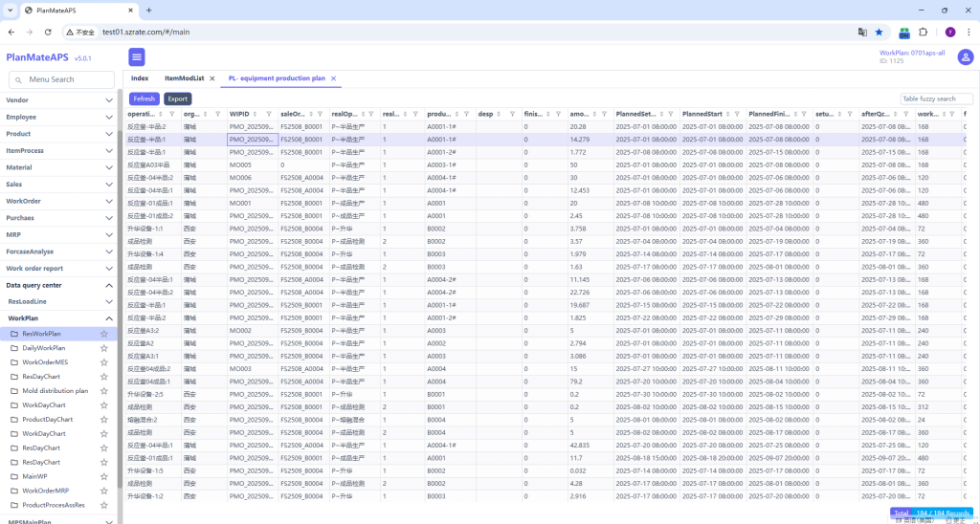Filter the operati... column

[x=171, y=115]
